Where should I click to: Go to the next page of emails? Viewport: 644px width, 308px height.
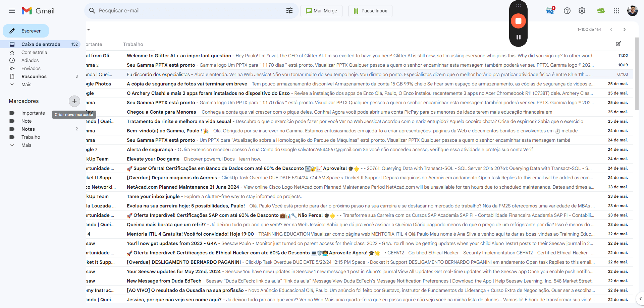tap(625, 29)
